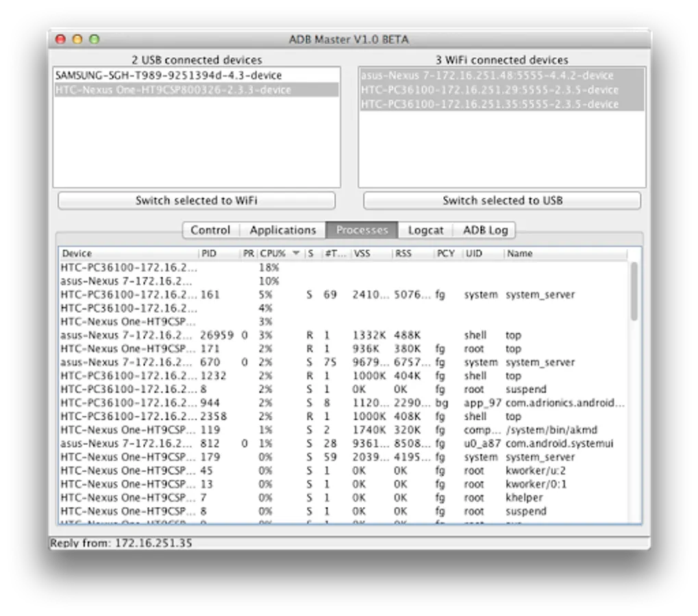Select HTC-Nexus One USB device entry
Screen dimensions: 698x616
point(197,90)
